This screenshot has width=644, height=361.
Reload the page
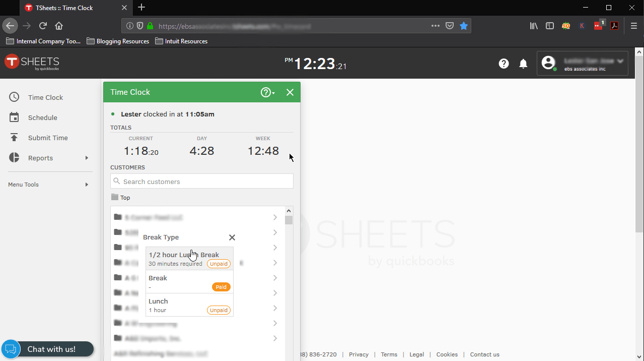43,26
